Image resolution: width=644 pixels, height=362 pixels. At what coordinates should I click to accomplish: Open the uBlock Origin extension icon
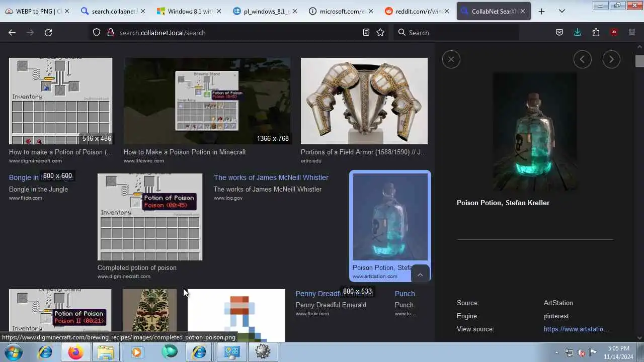click(x=614, y=33)
